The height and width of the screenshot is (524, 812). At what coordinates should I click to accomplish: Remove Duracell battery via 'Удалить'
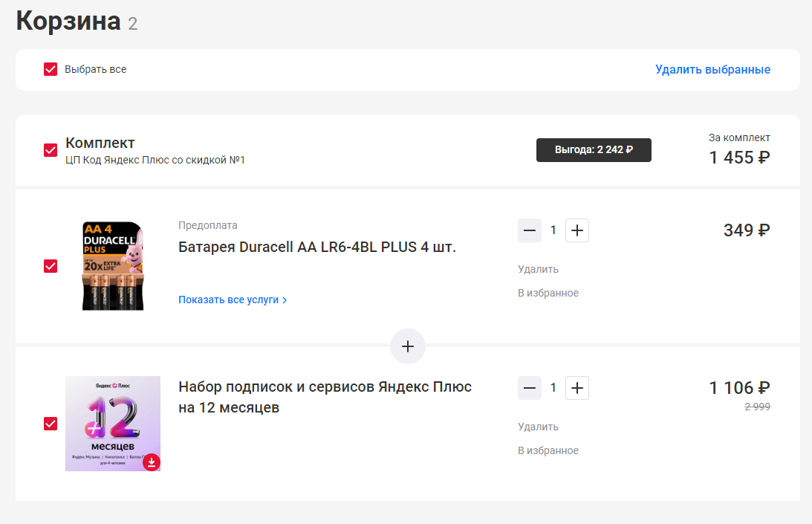point(538,270)
